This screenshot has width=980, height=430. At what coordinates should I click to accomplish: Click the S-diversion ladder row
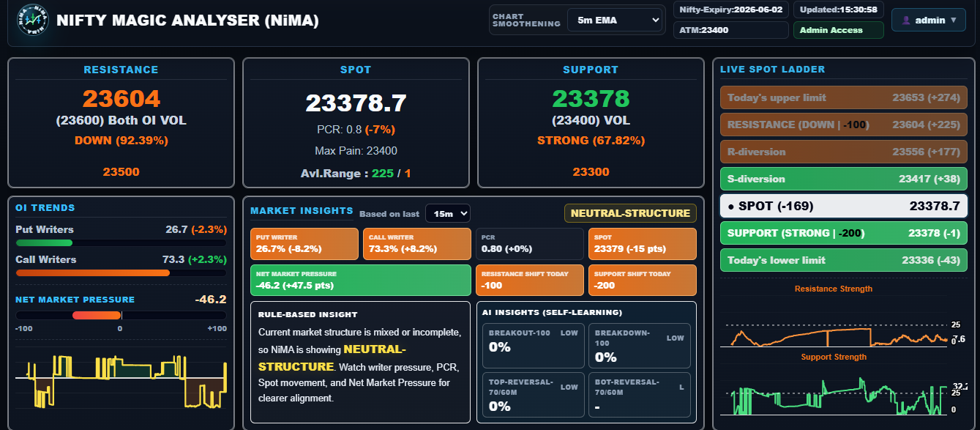844,179
